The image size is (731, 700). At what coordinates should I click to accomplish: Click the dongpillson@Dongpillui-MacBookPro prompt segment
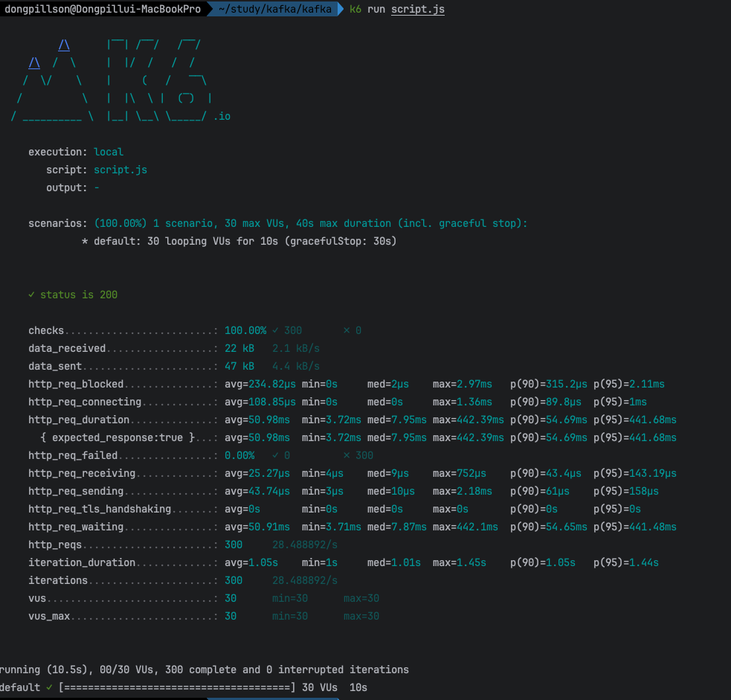[x=103, y=9]
